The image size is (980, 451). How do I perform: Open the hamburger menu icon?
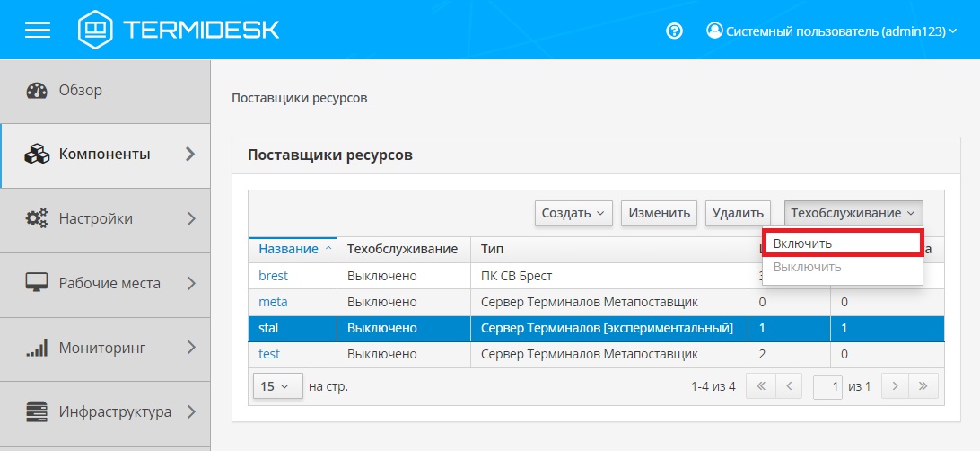[38, 30]
